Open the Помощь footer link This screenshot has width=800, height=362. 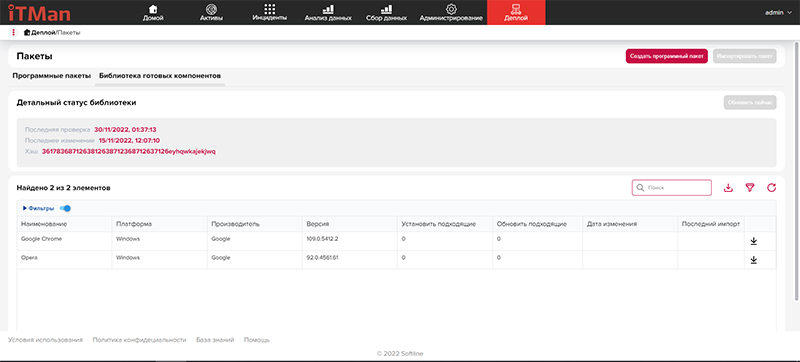coord(257,340)
